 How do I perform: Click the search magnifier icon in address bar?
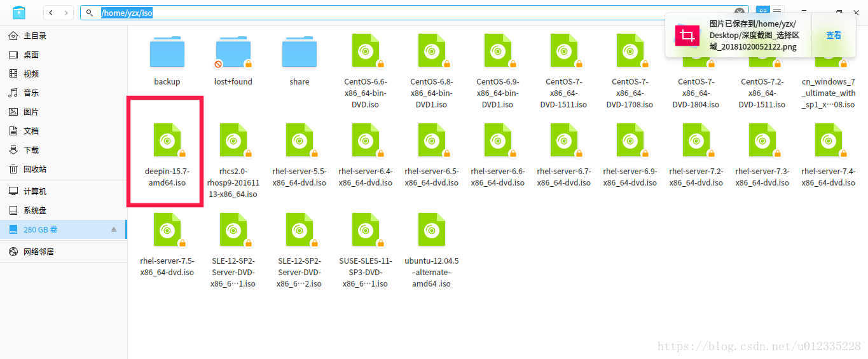click(91, 13)
